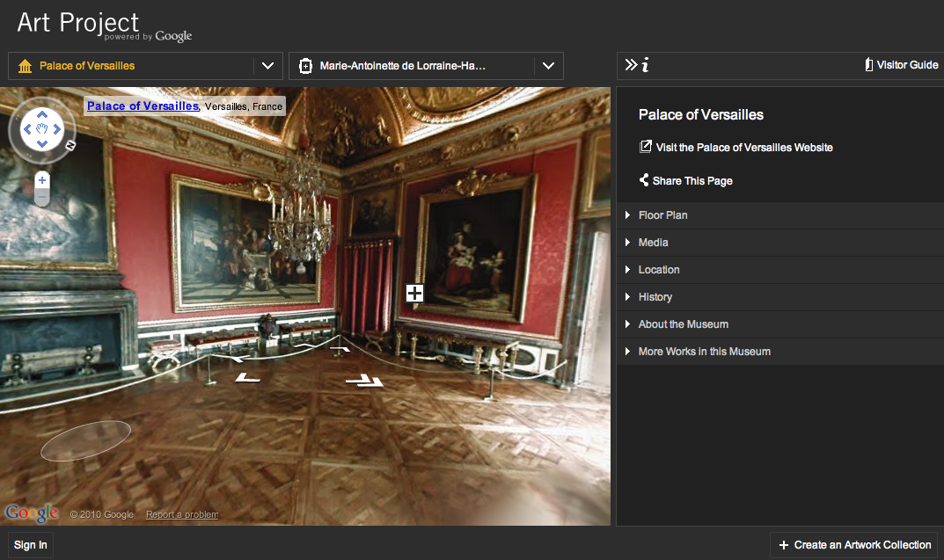The image size is (944, 560).
Task: Collapse the info panel with double-arrow icon
Action: [x=630, y=65]
